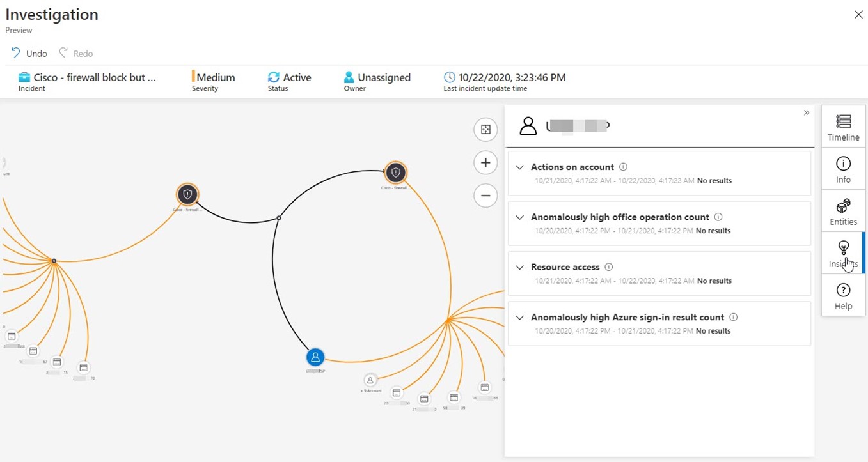Open the Timeline side panel
Viewport: 868px width, 462px height.
(843, 127)
